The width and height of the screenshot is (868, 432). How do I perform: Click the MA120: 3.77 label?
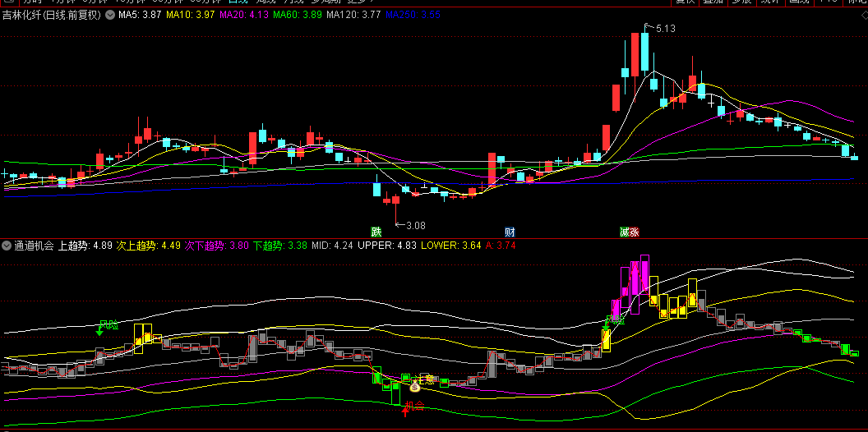[x=353, y=15]
